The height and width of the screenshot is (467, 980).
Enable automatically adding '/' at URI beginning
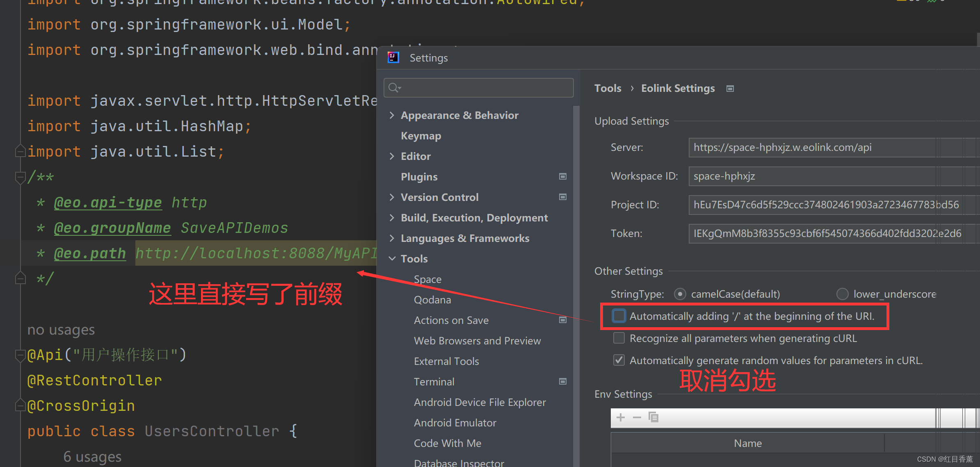[x=619, y=316]
